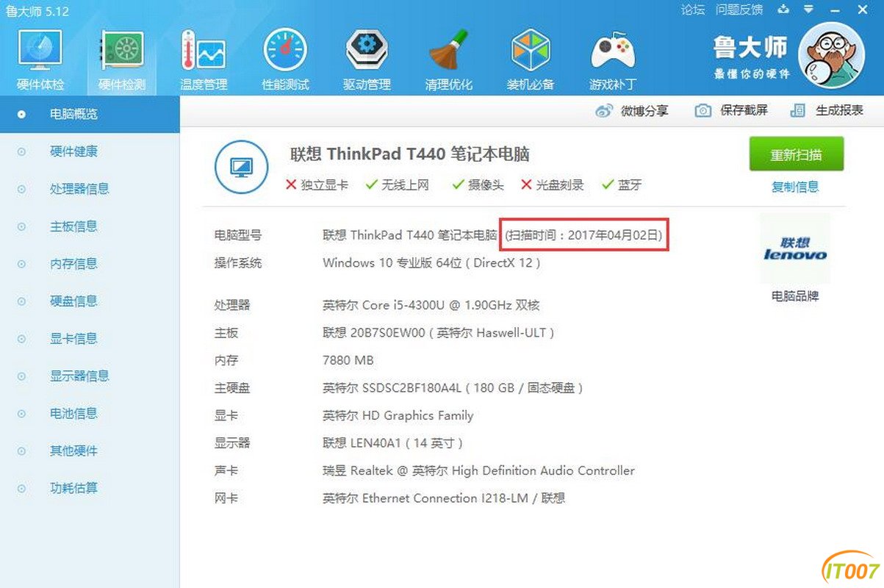Open 温度管理 temperature management icon
The image size is (884, 588).
pos(204,51)
